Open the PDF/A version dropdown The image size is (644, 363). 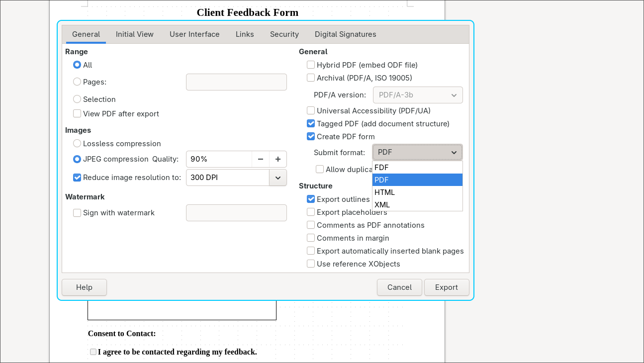pos(418,95)
